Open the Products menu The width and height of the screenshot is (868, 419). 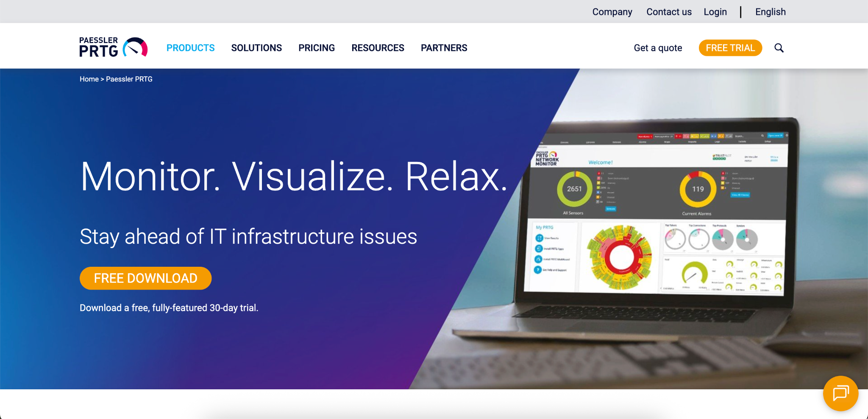190,48
